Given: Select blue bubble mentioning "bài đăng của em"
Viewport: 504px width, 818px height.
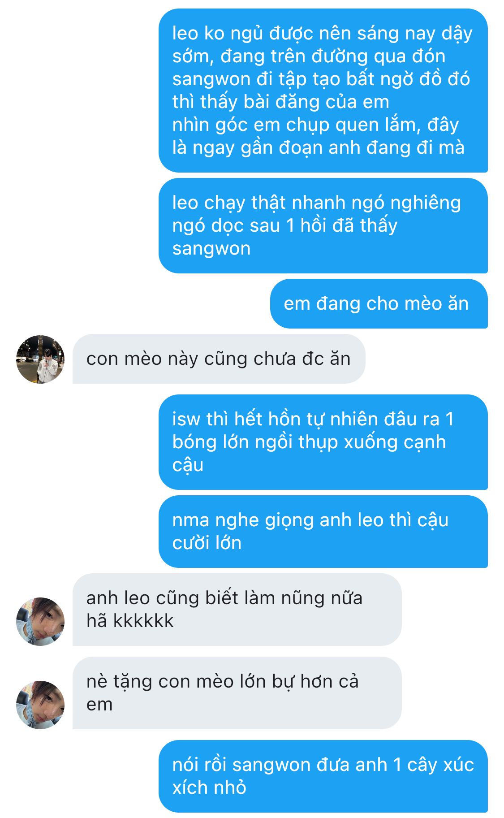Looking at the screenshot, I should point(323,91).
